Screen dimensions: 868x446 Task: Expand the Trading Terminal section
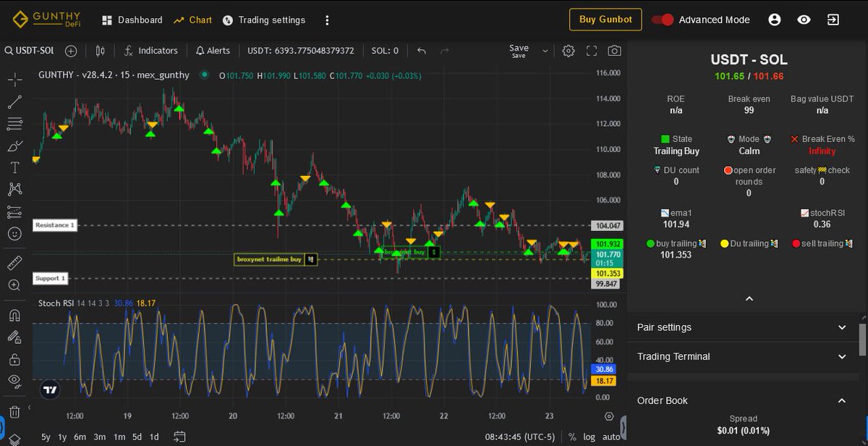743,356
